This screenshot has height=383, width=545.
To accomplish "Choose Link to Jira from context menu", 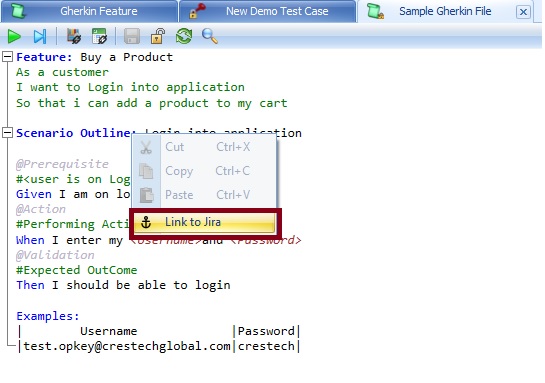I will (205, 222).
